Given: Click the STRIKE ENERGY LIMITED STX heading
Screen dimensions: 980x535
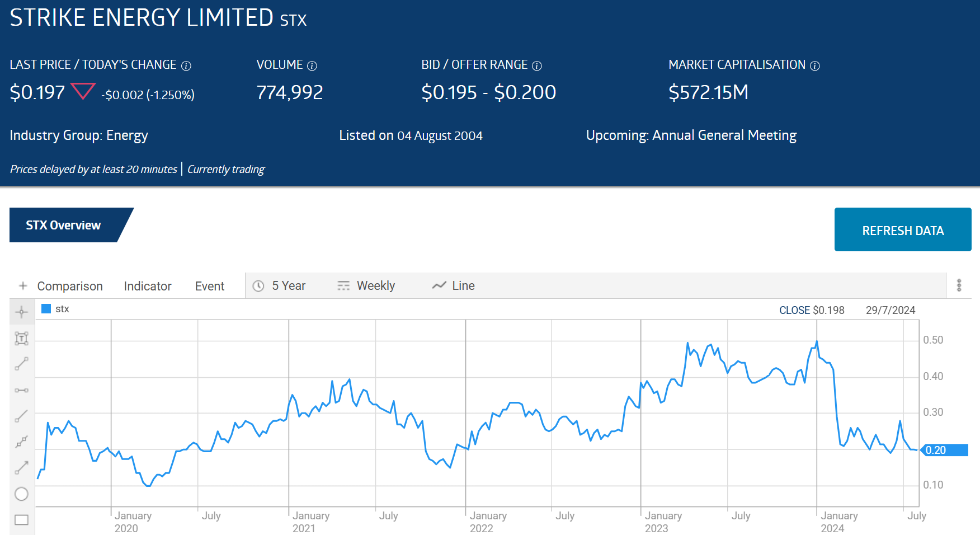Looking at the screenshot, I should click(158, 18).
